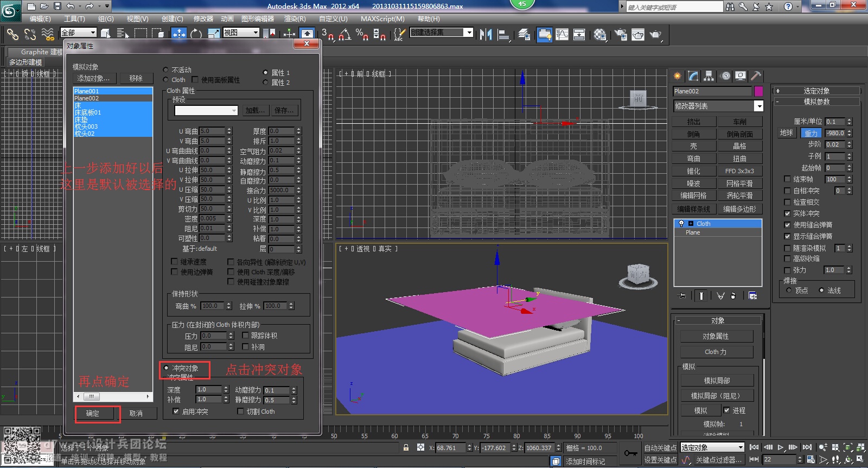Click Configure Modifier Sets icon
The image size is (868, 468).
[752, 295]
